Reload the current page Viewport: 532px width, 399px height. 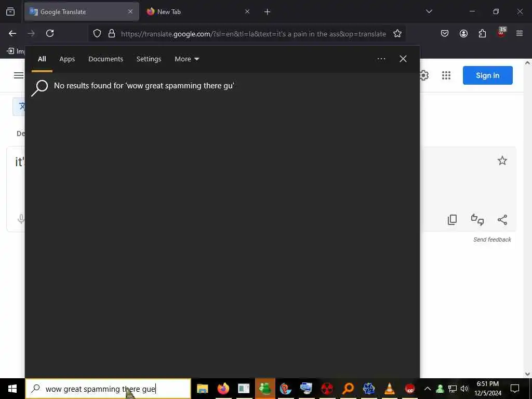(x=50, y=33)
